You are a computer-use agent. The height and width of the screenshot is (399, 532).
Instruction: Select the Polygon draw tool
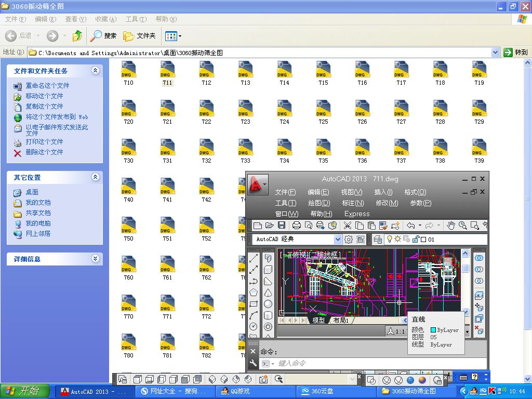(254, 292)
